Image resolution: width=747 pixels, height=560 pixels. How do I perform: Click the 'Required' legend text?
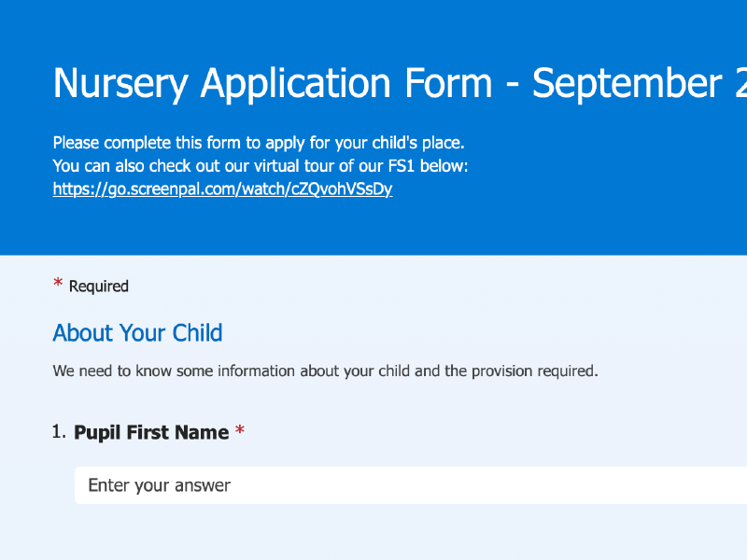(x=99, y=287)
